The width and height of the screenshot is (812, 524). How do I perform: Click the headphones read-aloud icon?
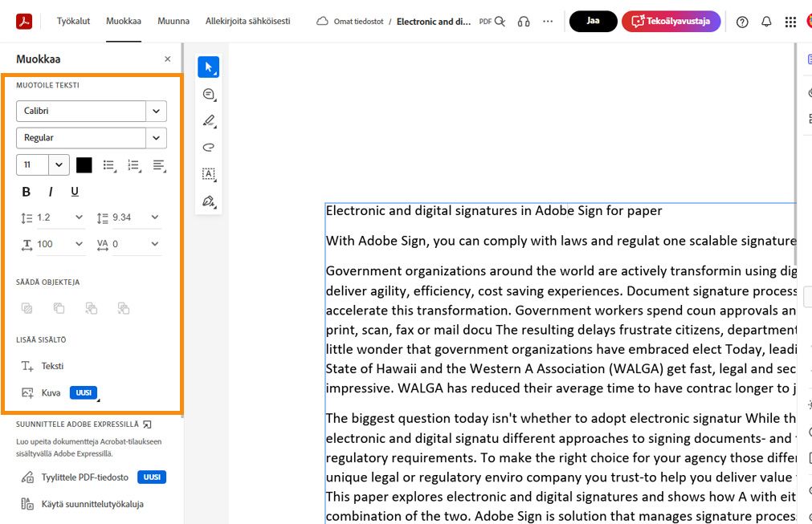click(x=524, y=21)
